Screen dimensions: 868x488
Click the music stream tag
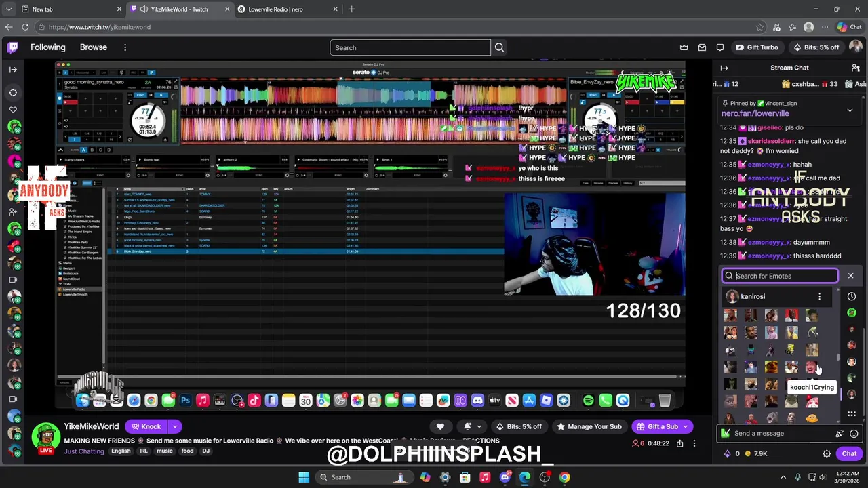165,451
